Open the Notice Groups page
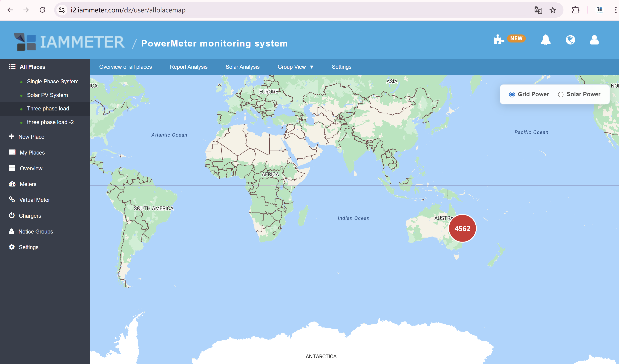Screen dimensions: 619x364 coord(36,232)
